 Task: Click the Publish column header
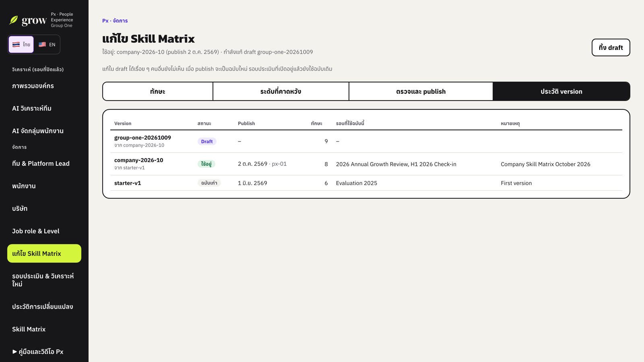(246, 123)
